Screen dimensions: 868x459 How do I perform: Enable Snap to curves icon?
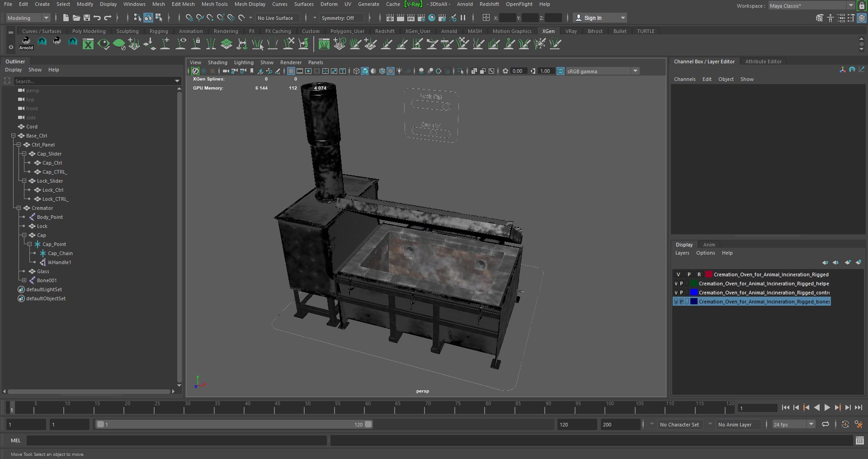pos(200,18)
